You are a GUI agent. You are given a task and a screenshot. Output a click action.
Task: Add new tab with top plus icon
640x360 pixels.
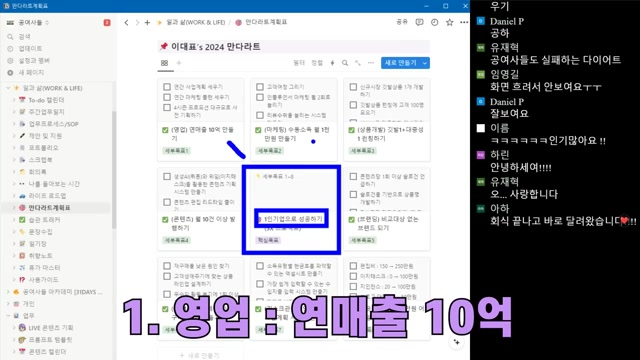click(x=147, y=22)
